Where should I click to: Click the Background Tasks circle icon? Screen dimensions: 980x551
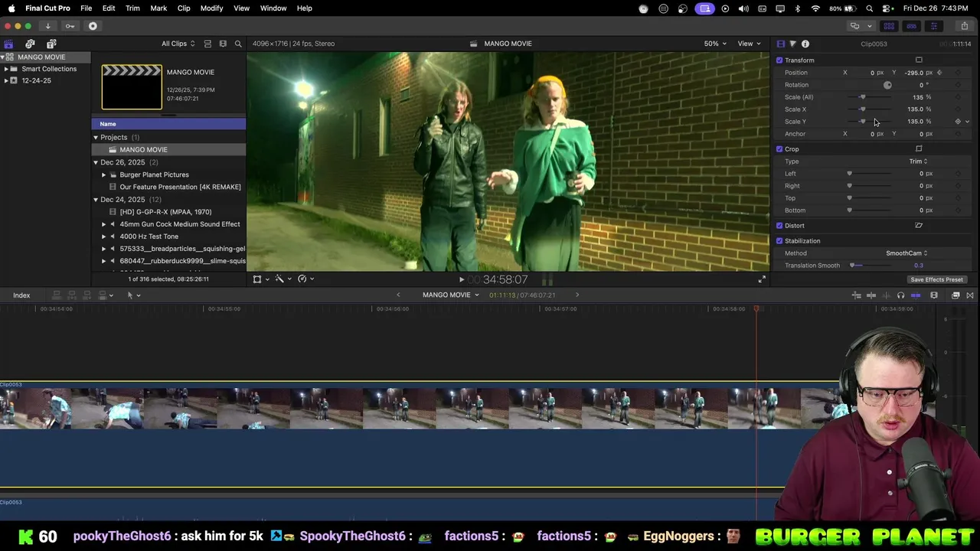pos(93,26)
